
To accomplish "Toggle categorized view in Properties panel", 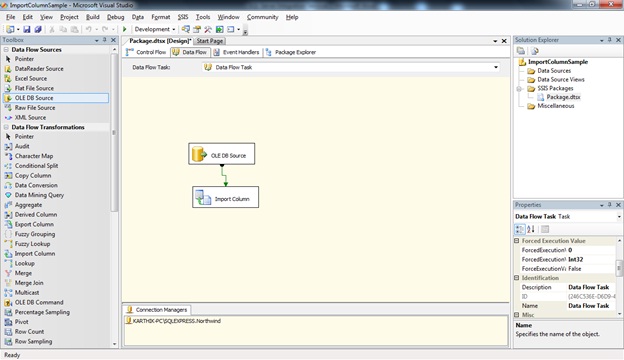I will (x=520, y=229).
